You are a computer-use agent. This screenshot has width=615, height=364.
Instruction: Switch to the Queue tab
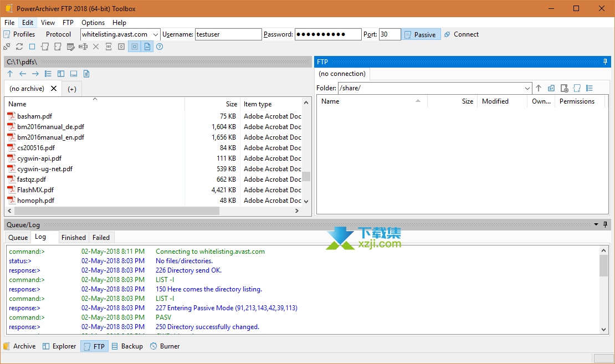pos(18,237)
